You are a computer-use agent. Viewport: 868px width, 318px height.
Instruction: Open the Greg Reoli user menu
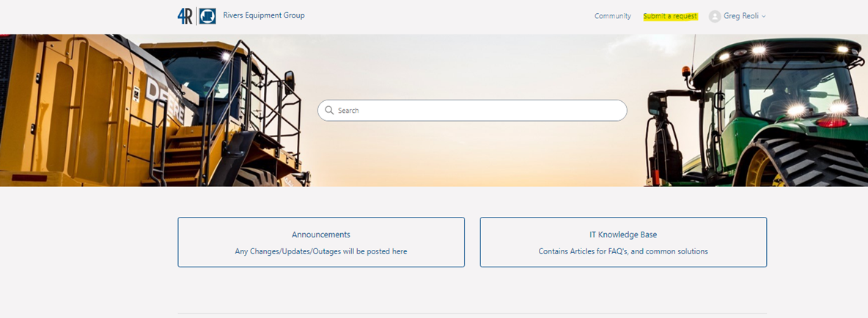click(741, 16)
